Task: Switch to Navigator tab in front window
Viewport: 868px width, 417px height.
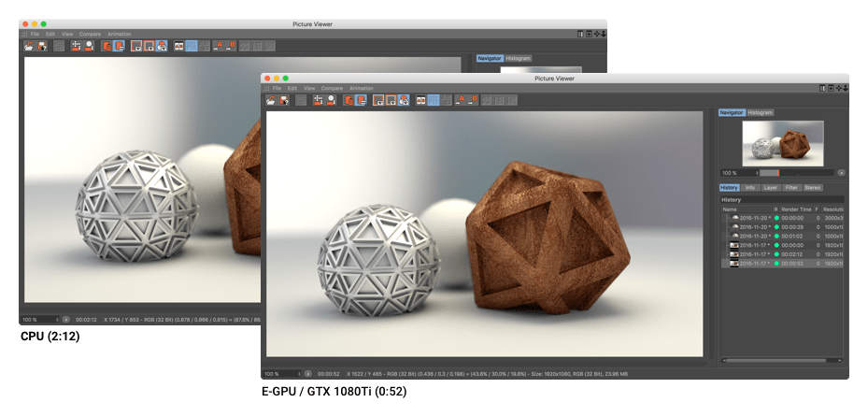Action: pyautogui.click(x=732, y=112)
